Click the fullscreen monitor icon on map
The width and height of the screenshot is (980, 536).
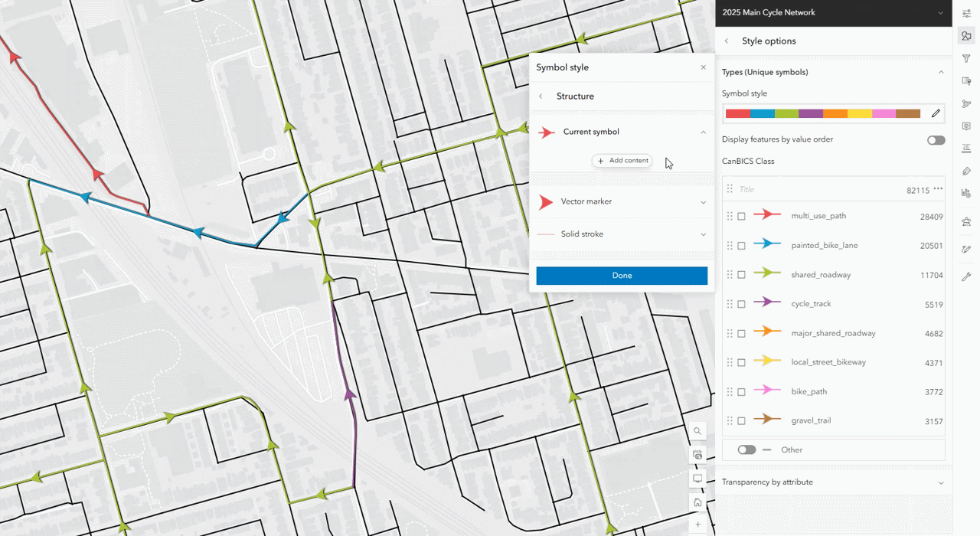697,479
